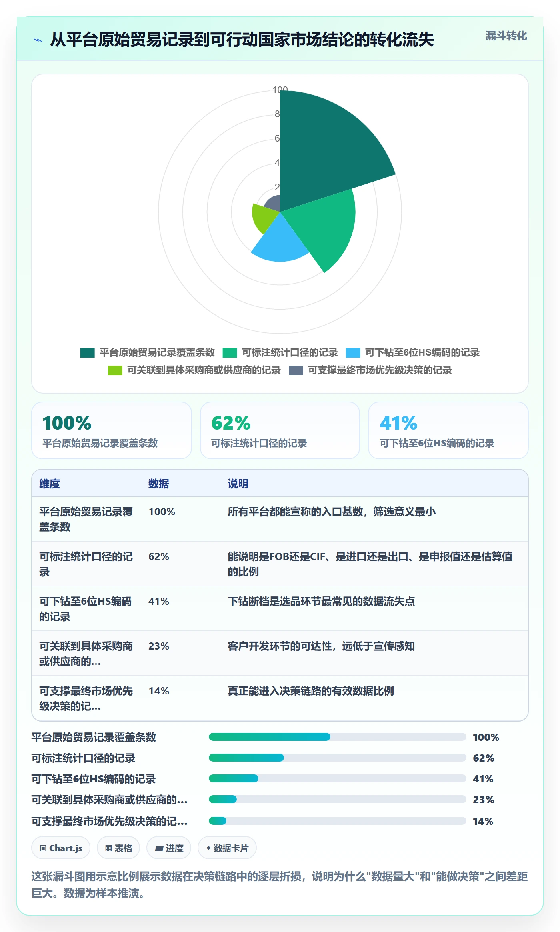Viewport: 560px width, 932px height.
Task: Open the 100% 平台原始贸易记录覆盖条数 data card
Action: 112,430
